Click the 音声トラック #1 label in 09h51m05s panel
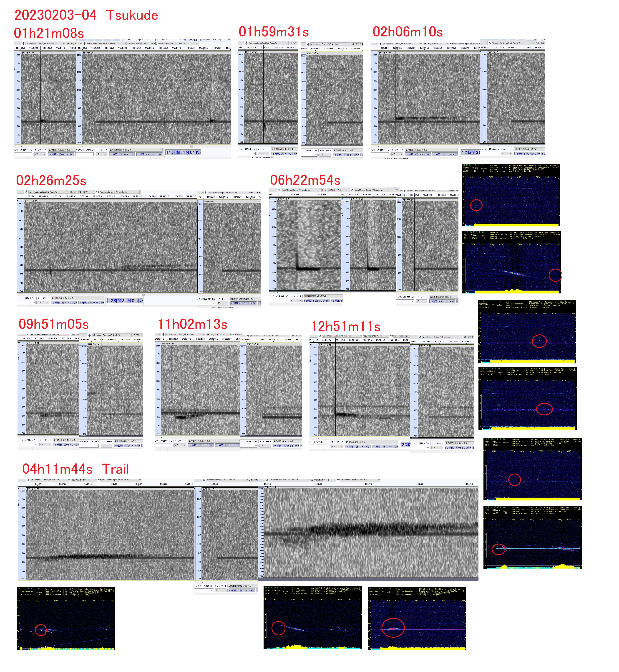 click(x=33, y=343)
